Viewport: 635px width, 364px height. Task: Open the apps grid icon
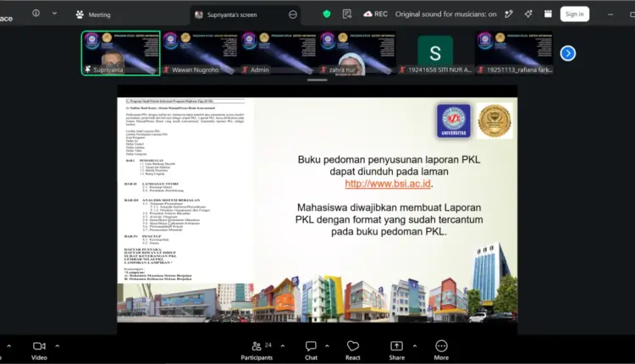(548, 14)
